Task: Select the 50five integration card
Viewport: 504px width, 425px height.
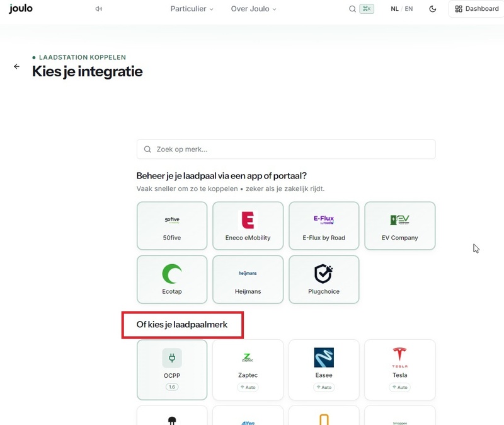Action: (x=172, y=226)
